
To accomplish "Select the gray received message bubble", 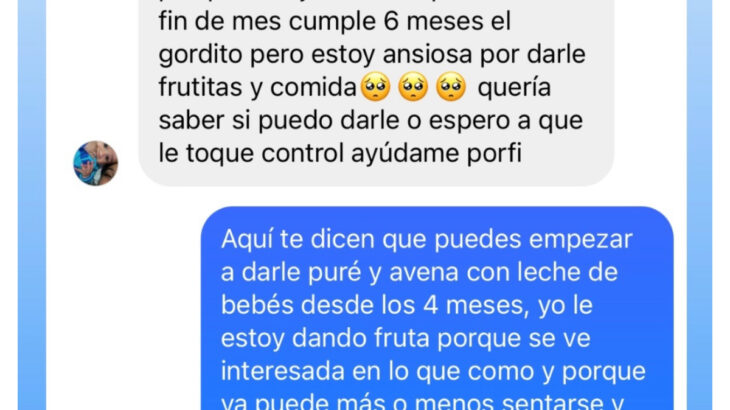I will (376, 93).
